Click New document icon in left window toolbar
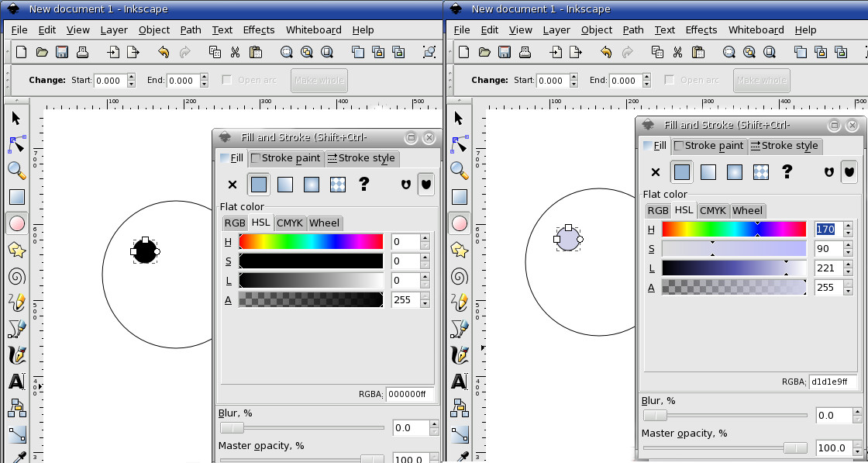 coord(21,52)
